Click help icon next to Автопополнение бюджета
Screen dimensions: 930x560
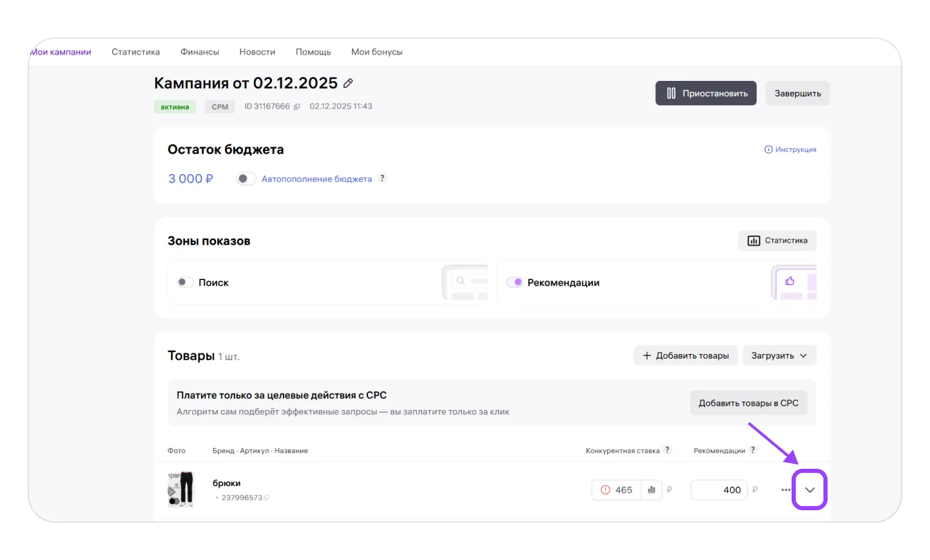coord(382,178)
